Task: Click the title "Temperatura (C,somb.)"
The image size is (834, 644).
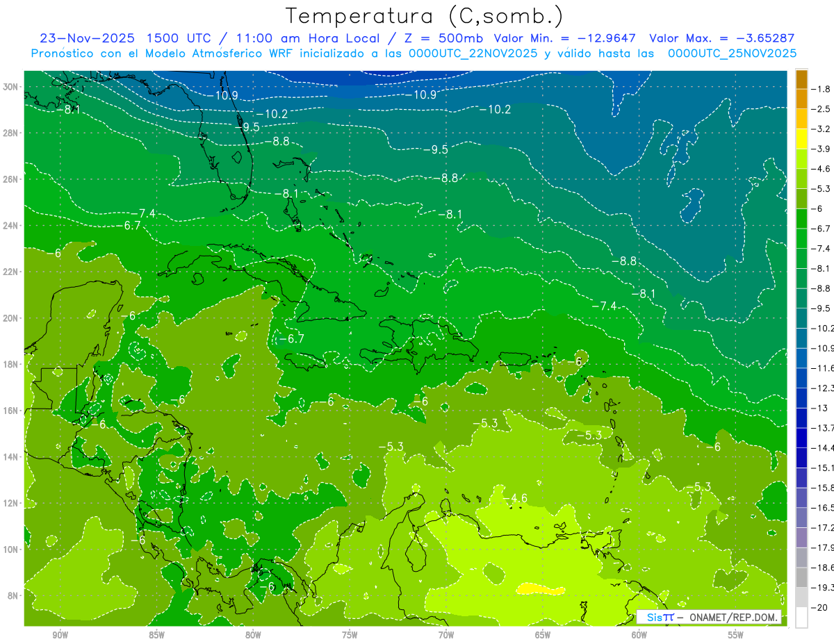Action: pyautogui.click(x=425, y=16)
